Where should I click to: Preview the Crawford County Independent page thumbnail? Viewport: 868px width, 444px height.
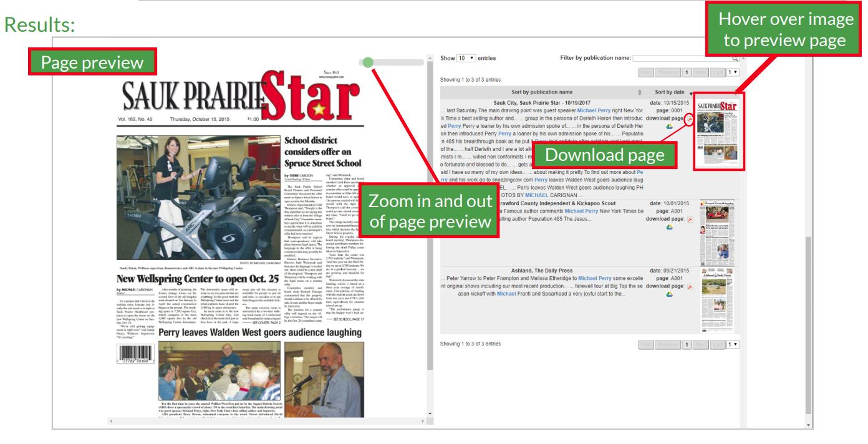click(x=716, y=233)
